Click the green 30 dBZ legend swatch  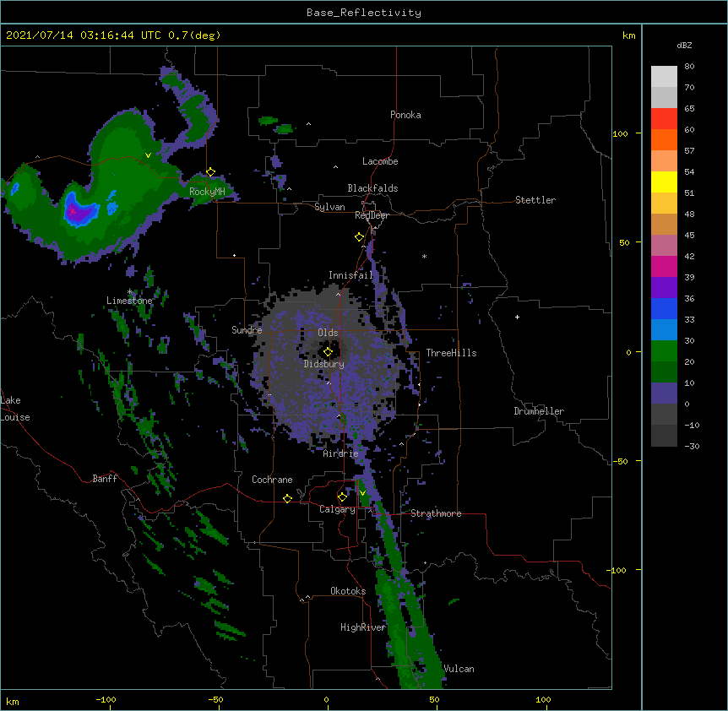point(664,351)
